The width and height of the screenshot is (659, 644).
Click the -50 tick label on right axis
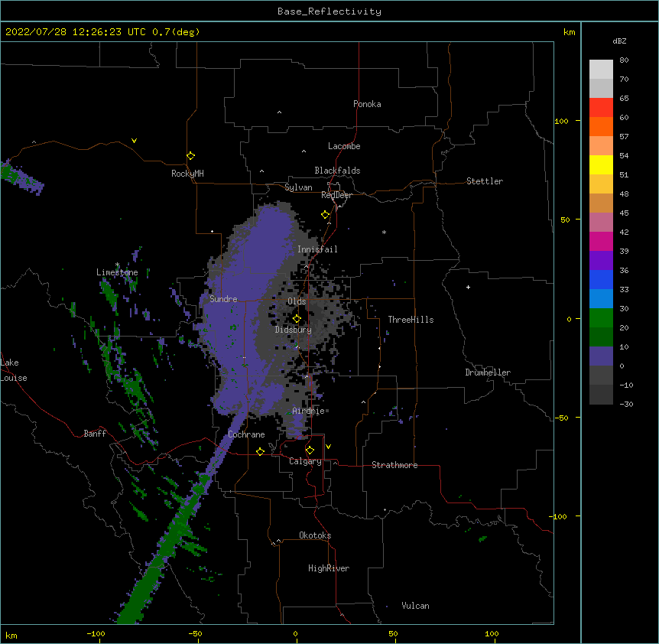pyautogui.click(x=561, y=418)
